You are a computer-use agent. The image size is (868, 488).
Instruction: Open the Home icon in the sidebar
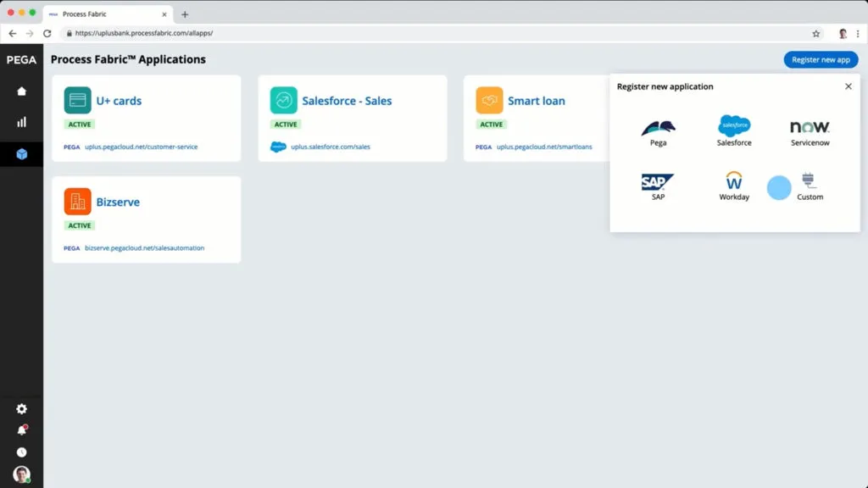point(21,91)
